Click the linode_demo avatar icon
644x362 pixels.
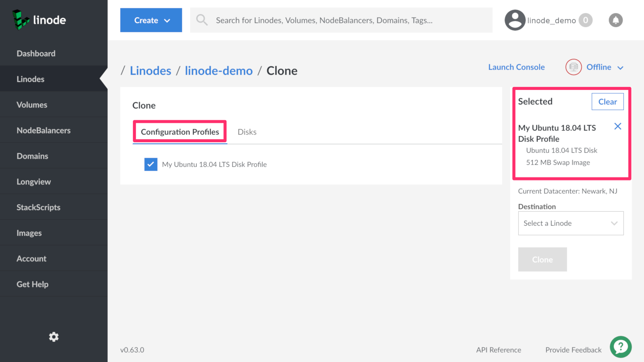(515, 20)
